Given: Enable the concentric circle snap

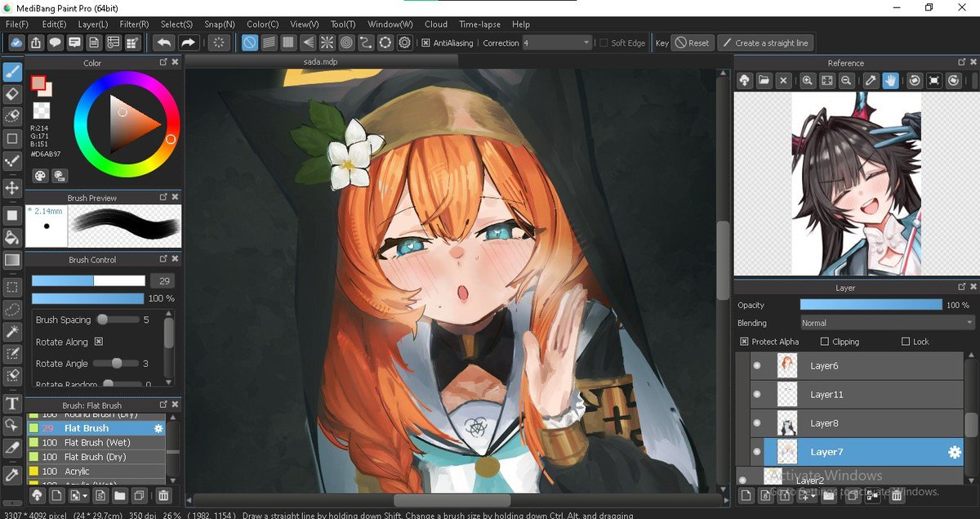Looking at the screenshot, I should (346, 43).
